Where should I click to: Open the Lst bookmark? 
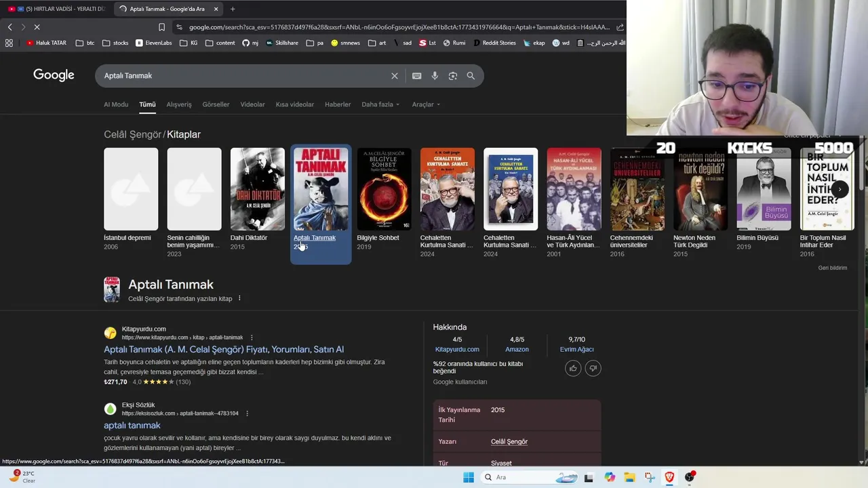(427, 43)
